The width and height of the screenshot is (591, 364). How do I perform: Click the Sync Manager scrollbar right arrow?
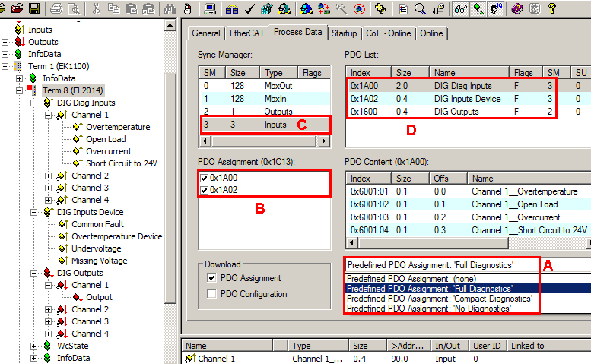coord(323,141)
